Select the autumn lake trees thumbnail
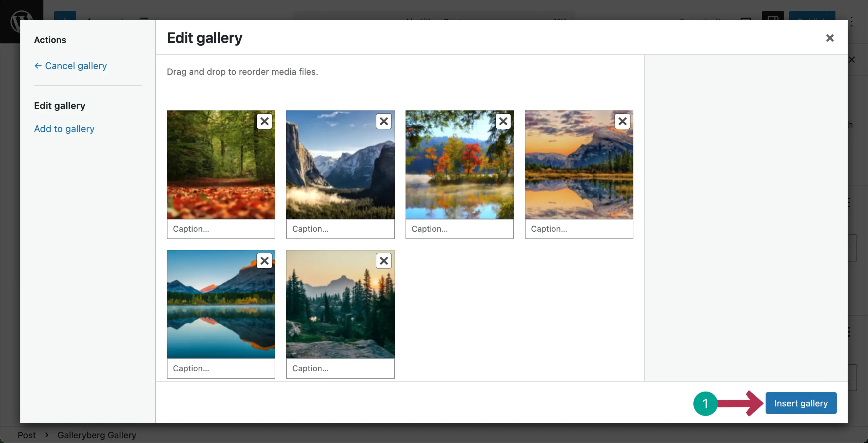The image size is (868, 443). tap(454, 169)
